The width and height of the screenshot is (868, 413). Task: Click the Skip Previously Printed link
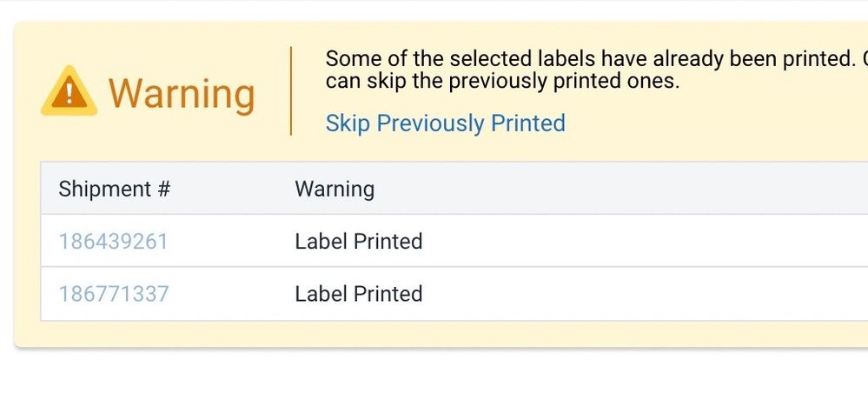point(445,123)
